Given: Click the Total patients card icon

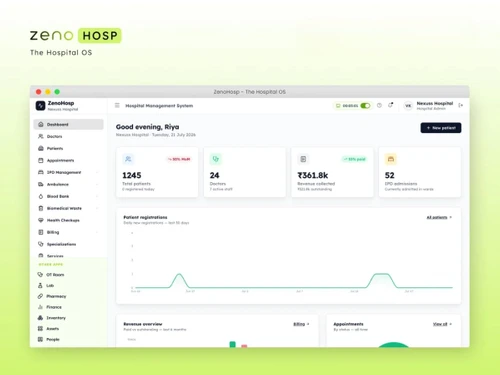Looking at the screenshot, I should click(128, 159).
